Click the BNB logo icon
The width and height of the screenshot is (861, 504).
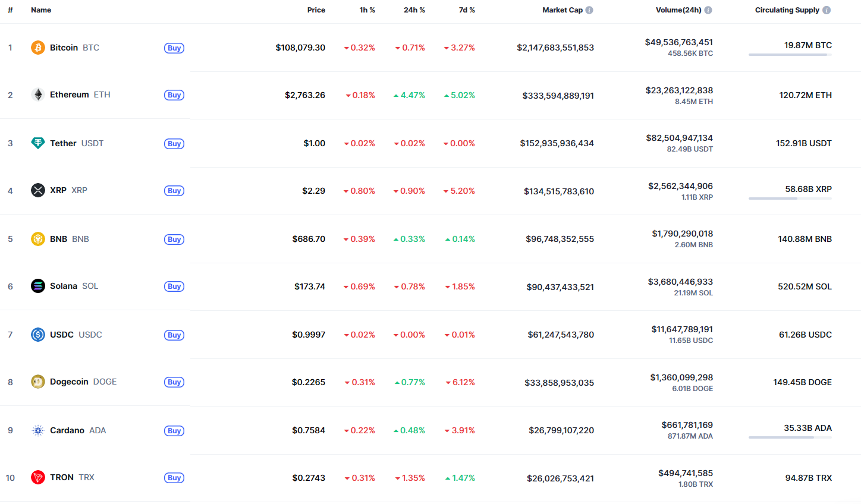click(x=38, y=239)
